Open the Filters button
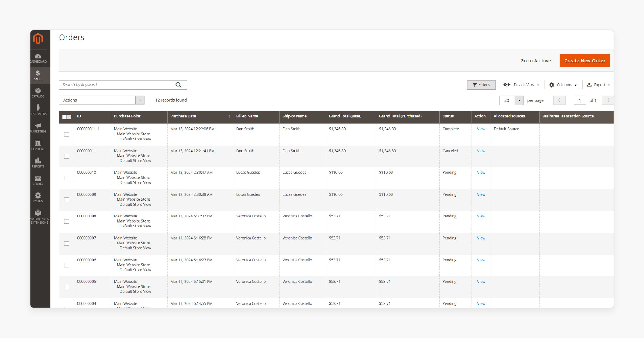This screenshot has width=644, height=338. pyautogui.click(x=481, y=85)
